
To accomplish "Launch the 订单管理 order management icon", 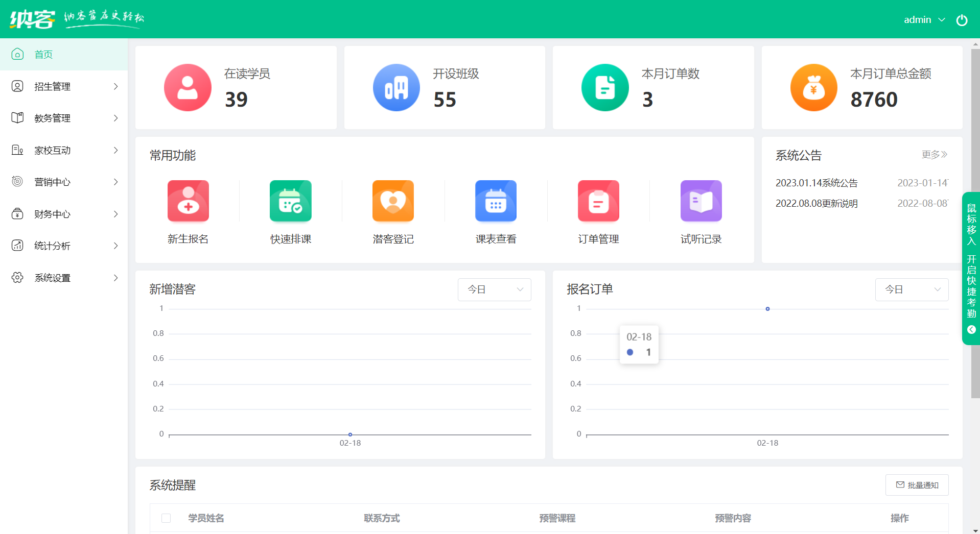I will tap(598, 201).
